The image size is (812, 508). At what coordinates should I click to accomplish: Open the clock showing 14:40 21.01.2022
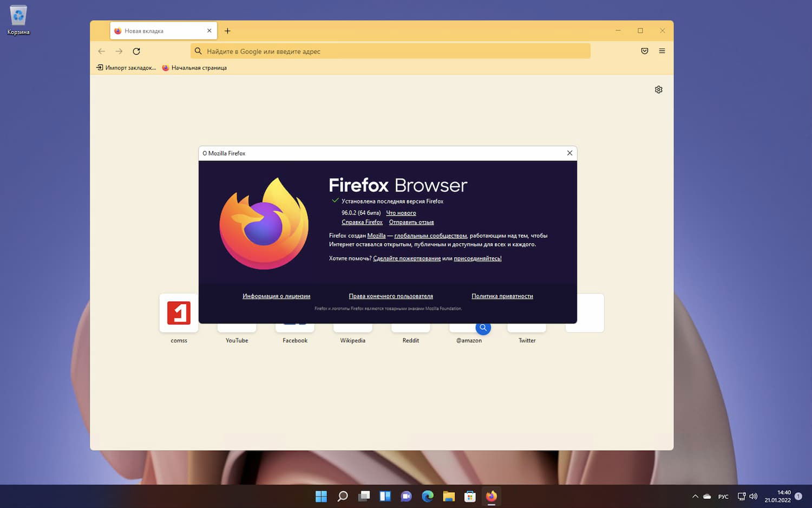click(x=778, y=496)
